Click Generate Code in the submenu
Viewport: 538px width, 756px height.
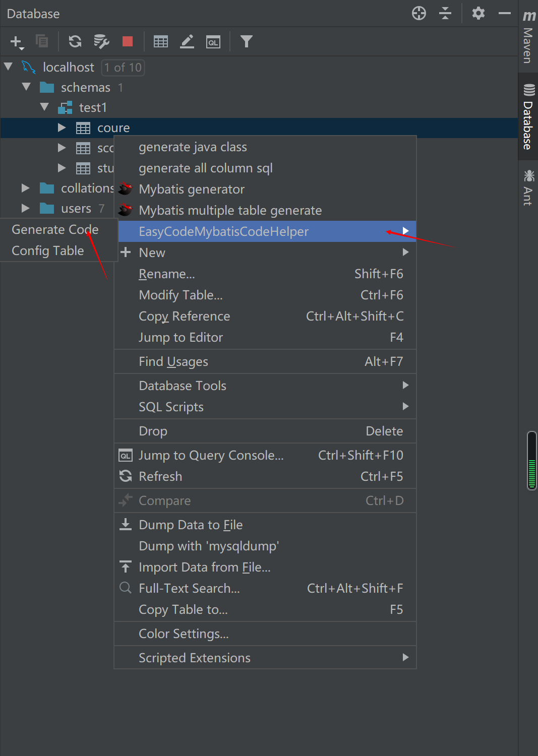coord(54,229)
